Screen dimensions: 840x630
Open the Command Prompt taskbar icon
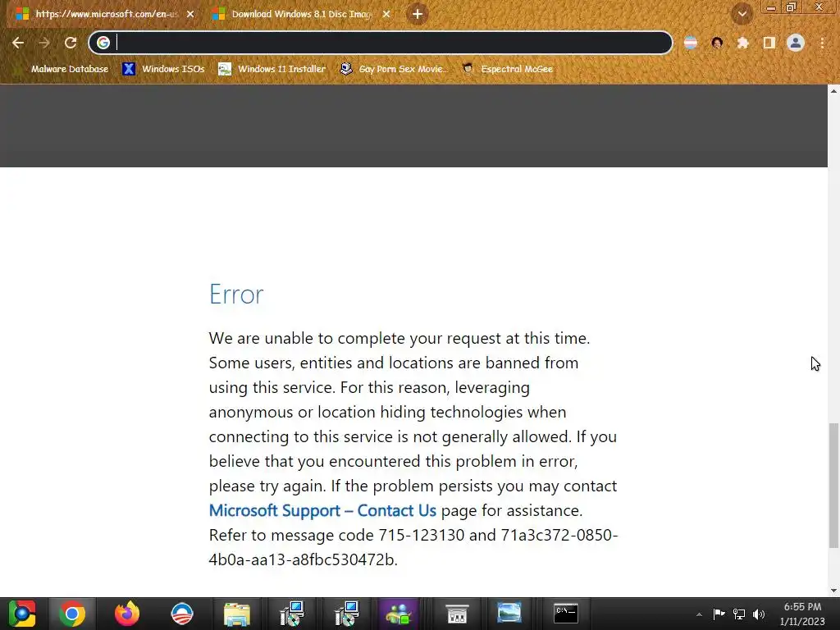(566, 614)
